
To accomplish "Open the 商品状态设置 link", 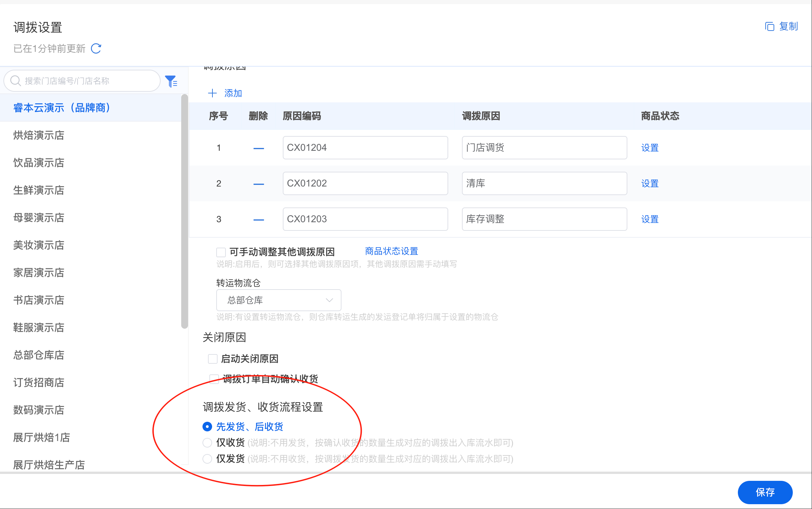I will 391,251.
